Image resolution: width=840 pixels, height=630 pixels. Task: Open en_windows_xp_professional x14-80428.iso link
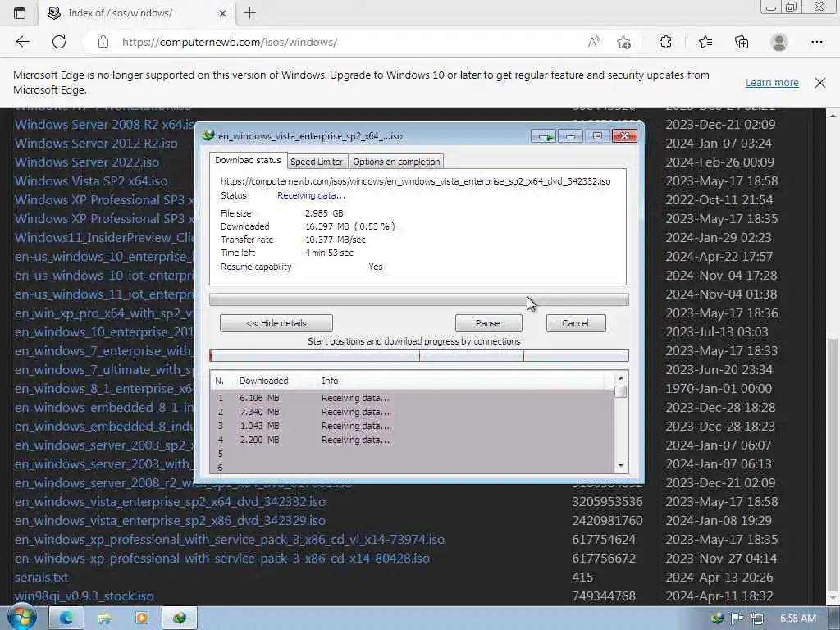[x=221, y=558]
